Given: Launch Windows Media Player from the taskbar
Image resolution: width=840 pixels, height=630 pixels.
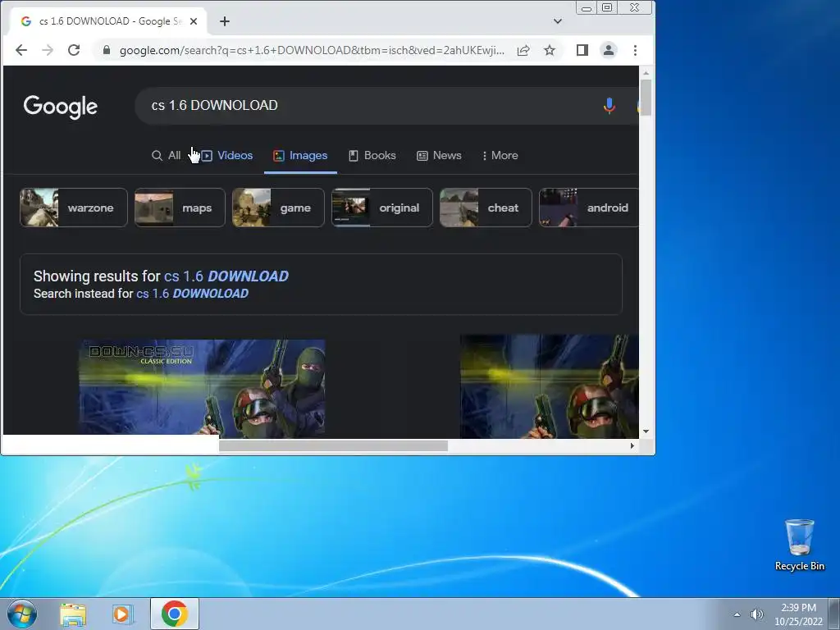Looking at the screenshot, I should coord(122,614).
